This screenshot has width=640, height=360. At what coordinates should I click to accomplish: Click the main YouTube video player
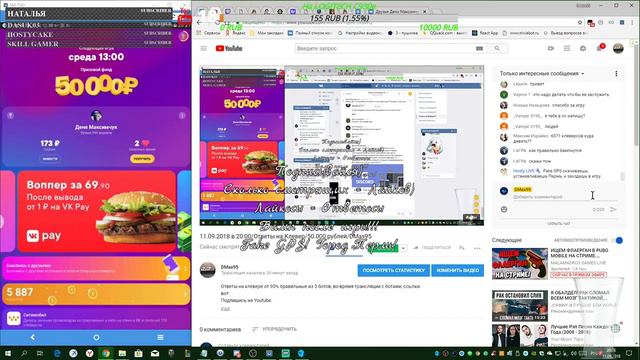coord(342,145)
